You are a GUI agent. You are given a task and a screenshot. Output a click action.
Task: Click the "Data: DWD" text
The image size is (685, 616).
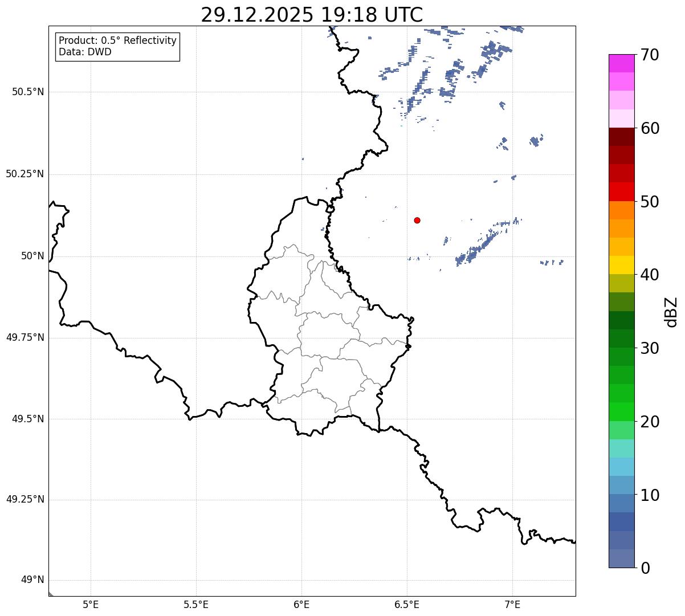(85, 52)
